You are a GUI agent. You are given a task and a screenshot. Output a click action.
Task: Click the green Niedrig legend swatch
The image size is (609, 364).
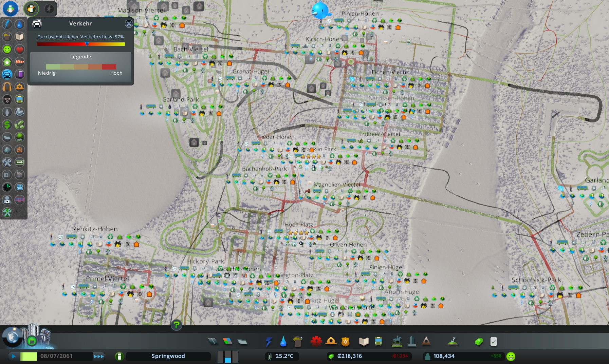(x=53, y=67)
